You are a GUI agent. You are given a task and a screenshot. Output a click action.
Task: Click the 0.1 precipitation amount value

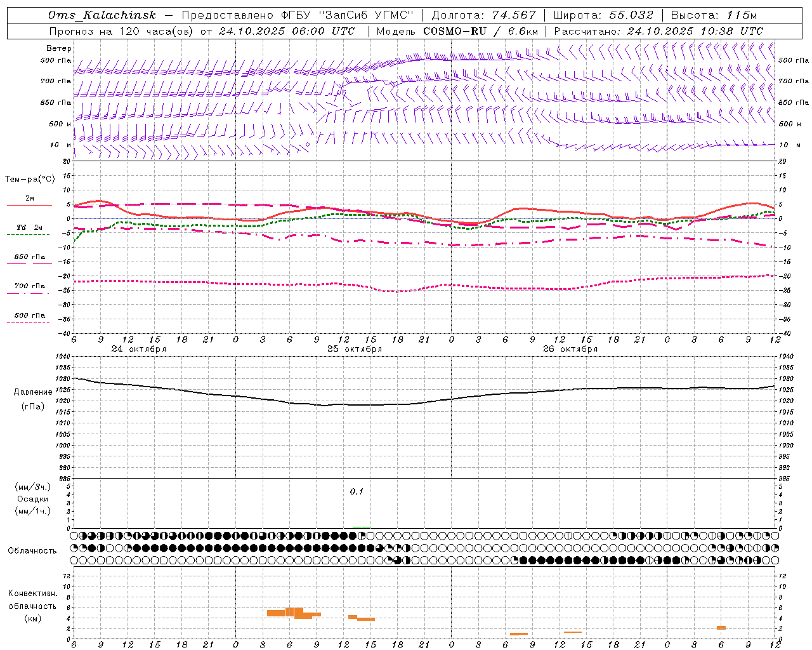(x=357, y=491)
